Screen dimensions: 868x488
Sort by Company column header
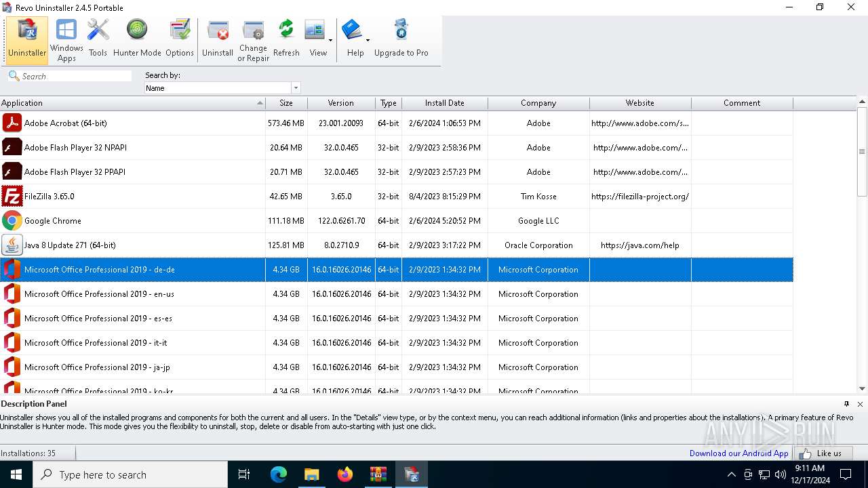[x=538, y=103]
